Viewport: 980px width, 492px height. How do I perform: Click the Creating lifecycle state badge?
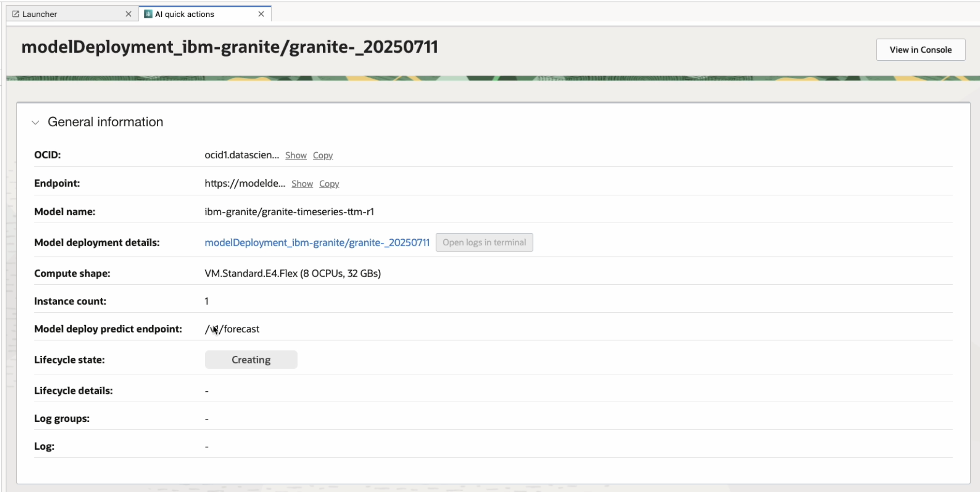[x=251, y=360]
